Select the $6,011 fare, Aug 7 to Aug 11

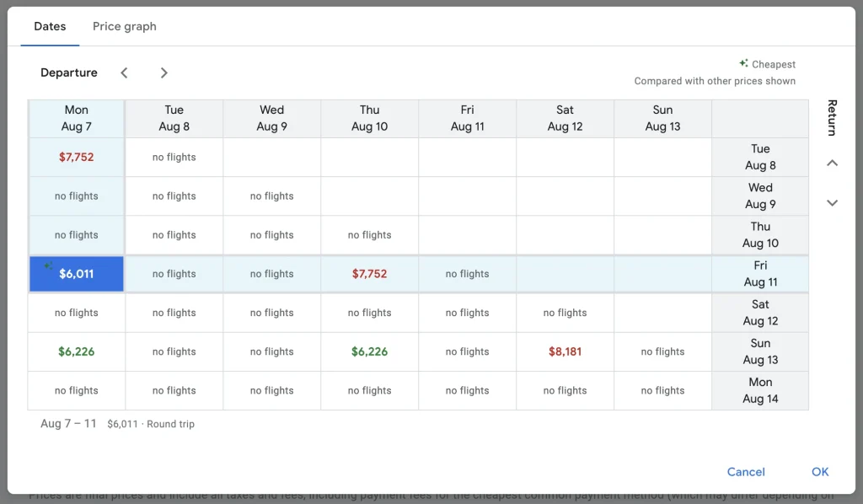point(77,273)
